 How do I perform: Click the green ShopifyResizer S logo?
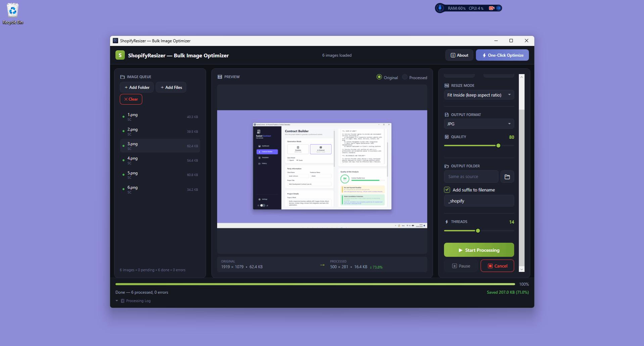(x=120, y=55)
